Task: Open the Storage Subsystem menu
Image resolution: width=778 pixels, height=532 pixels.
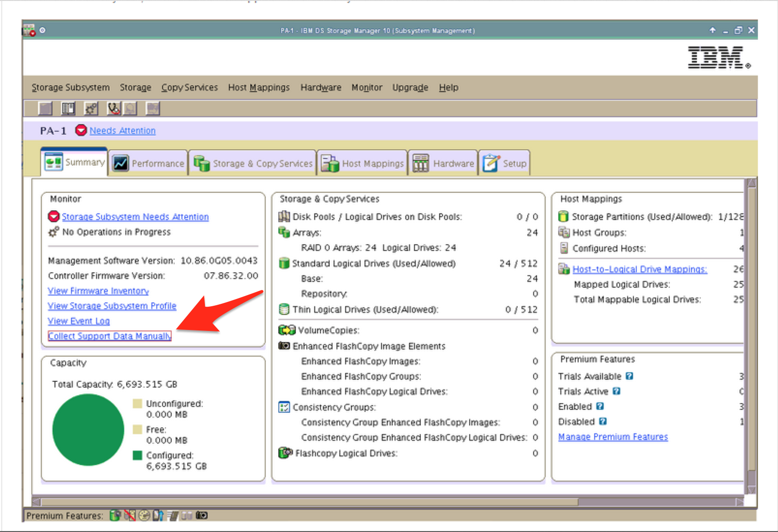Action: tap(71, 88)
